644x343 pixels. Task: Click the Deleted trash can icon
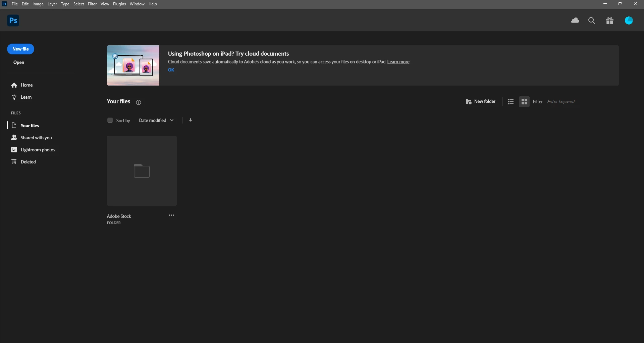coord(14,162)
